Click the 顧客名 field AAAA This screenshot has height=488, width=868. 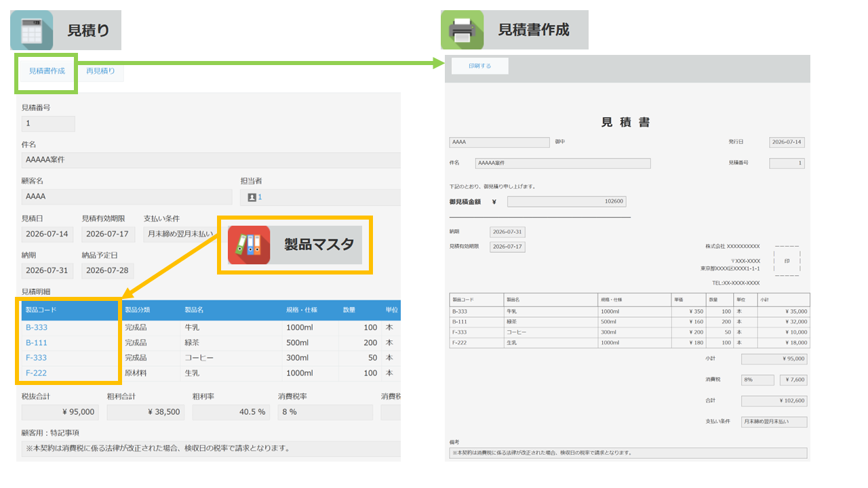(x=127, y=197)
